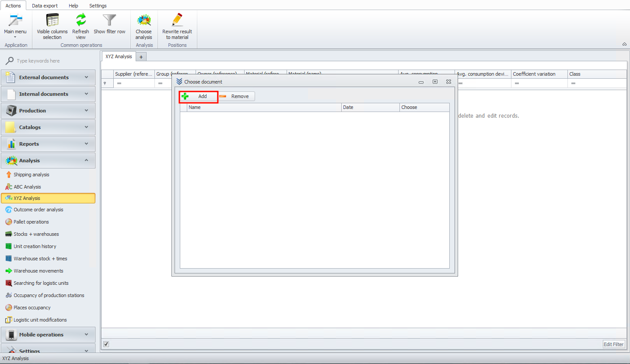Viewport: 630px width, 364px height.
Task: Open the Settings ribbon tab
Action: pyautogui.click(x=98, y=6)
